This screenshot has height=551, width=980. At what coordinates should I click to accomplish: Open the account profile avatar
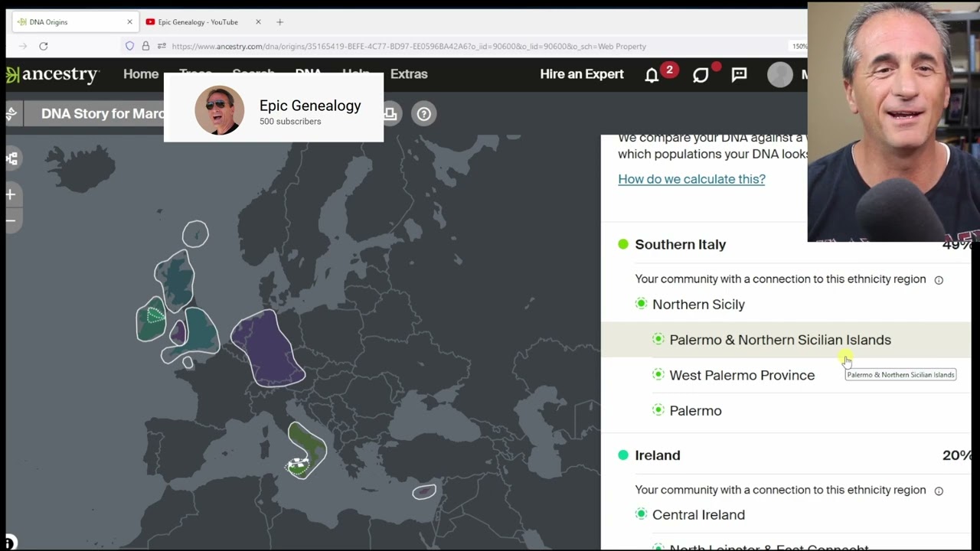[x=780, y=74]
